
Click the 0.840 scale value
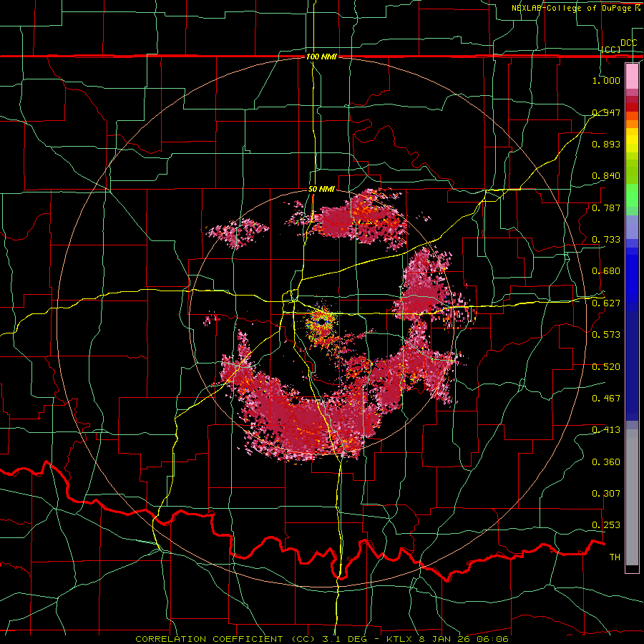pyautogui.click(x=606, y=176)
